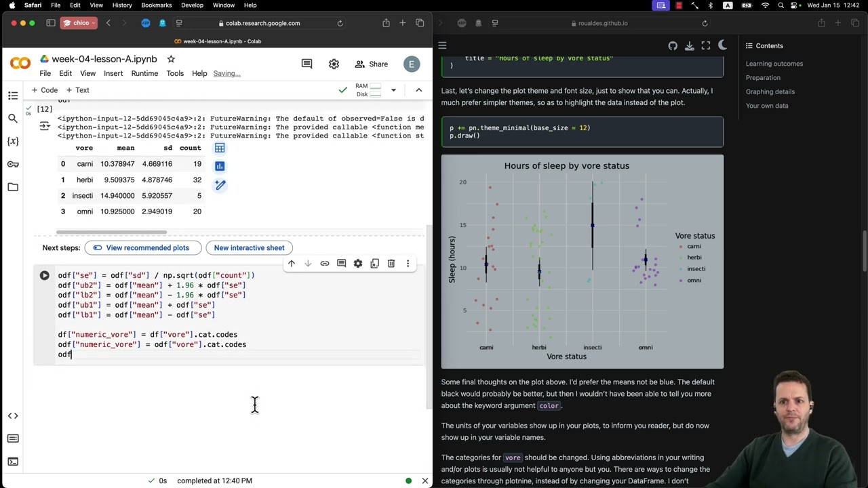The height and width of the screenshot is (488, 868).
Task: Toggle dark mode moon icon
Action: (722, 45)
